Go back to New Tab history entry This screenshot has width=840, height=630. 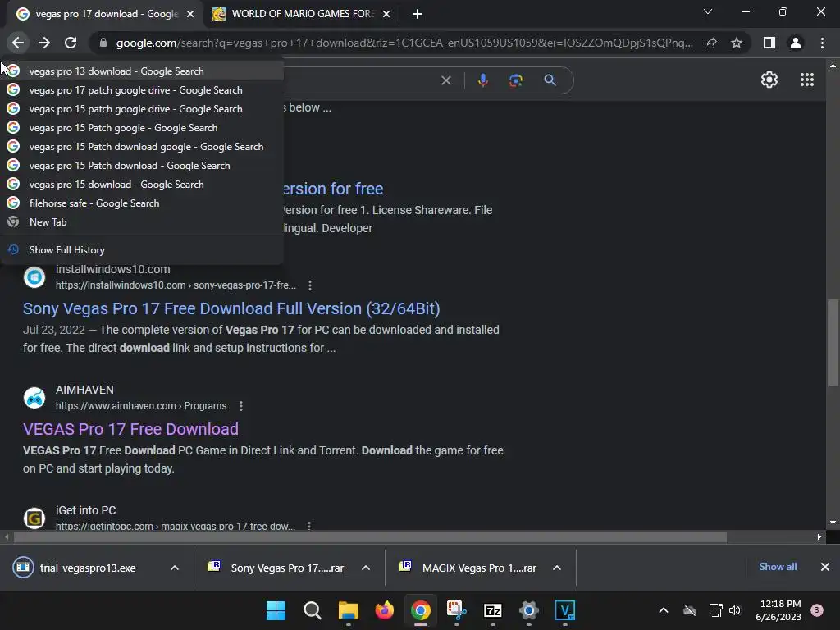point(143,221)
